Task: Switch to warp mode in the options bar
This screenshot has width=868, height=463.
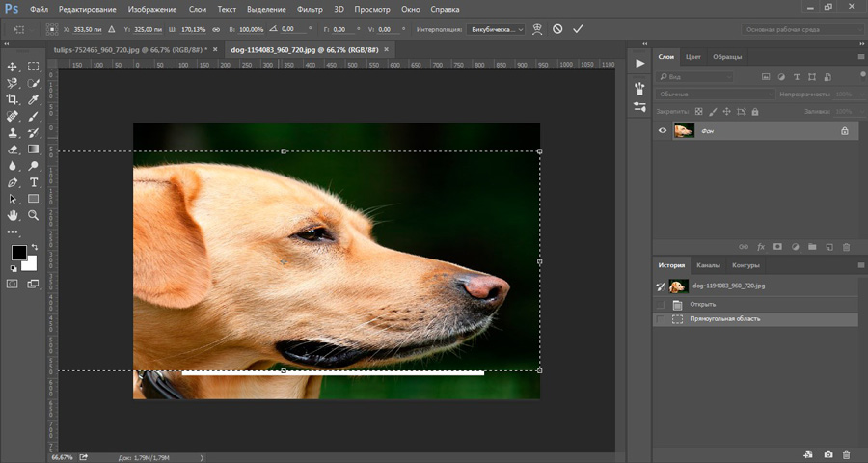Action: 537,29
